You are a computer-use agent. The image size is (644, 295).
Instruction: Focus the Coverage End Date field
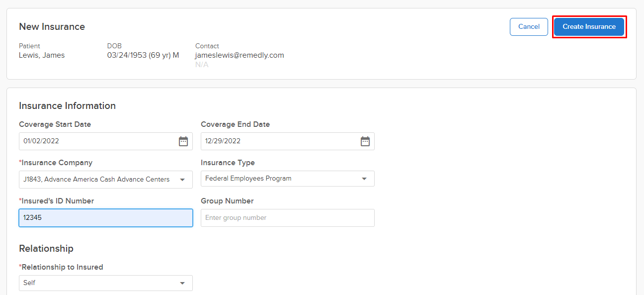288,141
